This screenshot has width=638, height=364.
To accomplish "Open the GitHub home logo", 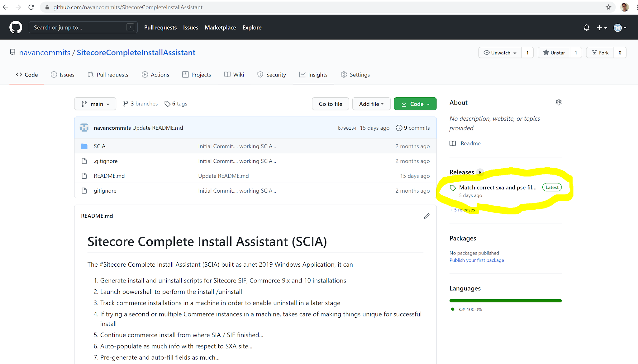I will tap(16, 27).
